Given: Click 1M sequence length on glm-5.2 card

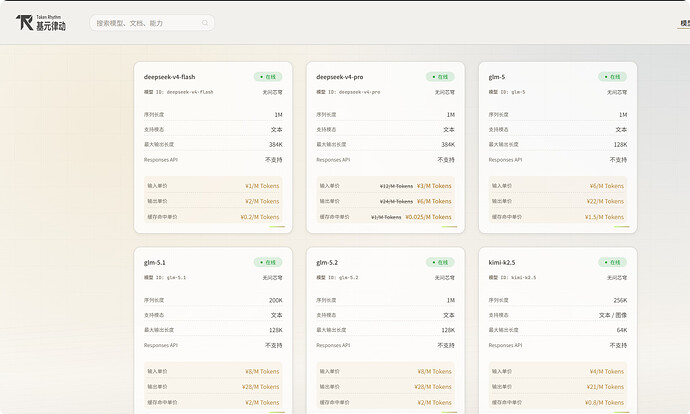Looking at the screenshot, I should [x=451, y=300].
